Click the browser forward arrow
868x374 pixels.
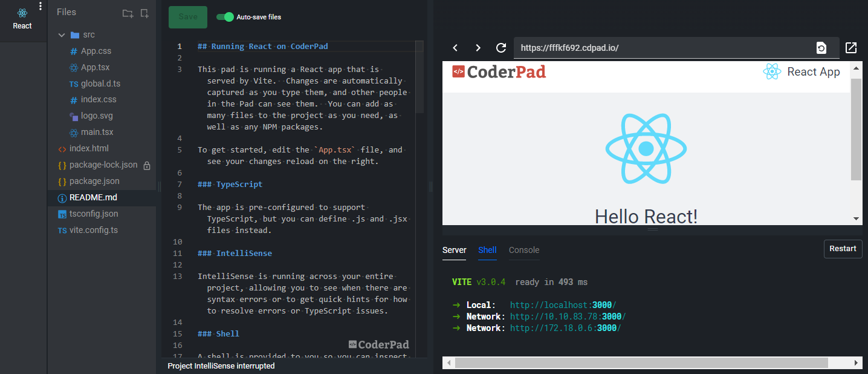tap(478, 47)
